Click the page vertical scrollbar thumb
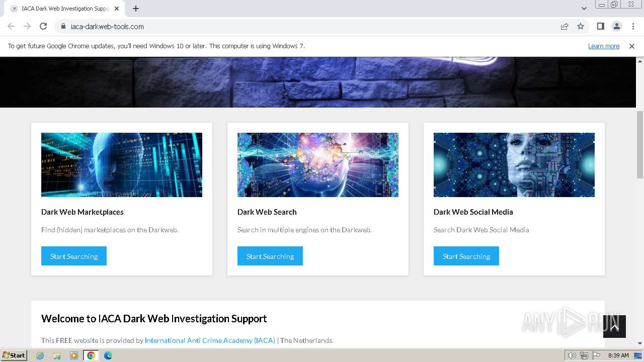Viewport: 644px width, 362px height. 640,144
